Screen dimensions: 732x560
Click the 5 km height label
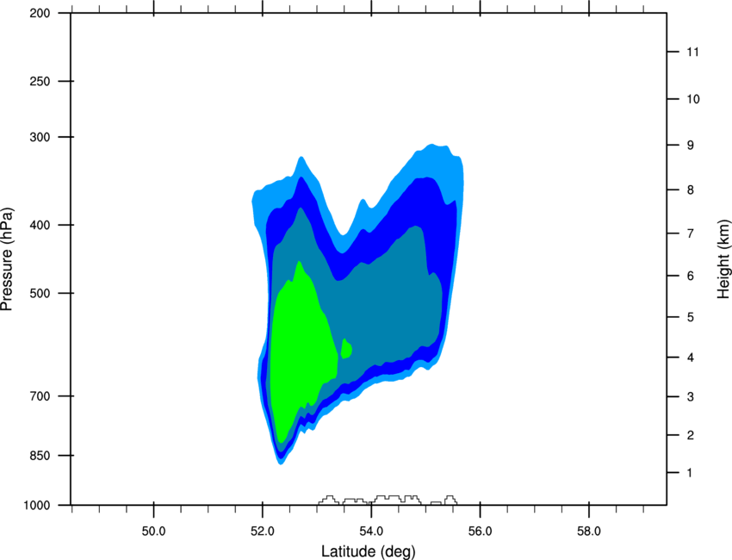[691, 318]
